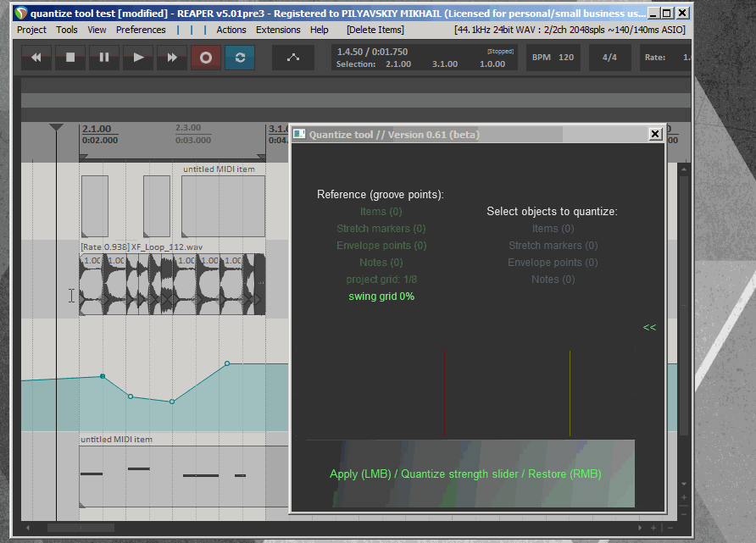Click the 2.1.00 ruler marker
This screenshot has height=543, width=756.
pyautogui.click(x=97, y=129)
